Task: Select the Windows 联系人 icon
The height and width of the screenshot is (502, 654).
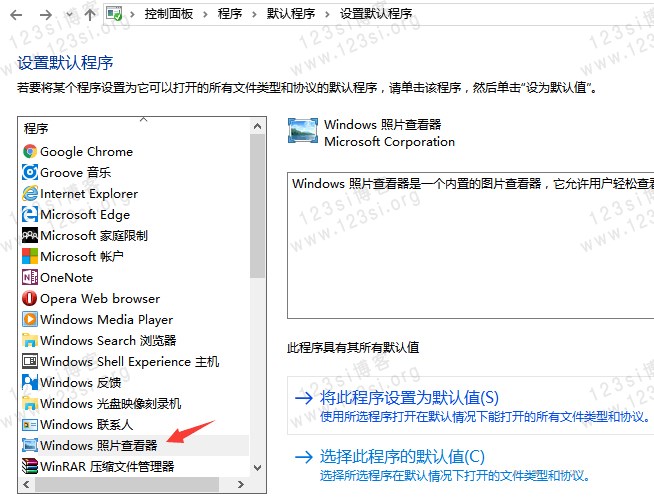Action: [30, 424]
